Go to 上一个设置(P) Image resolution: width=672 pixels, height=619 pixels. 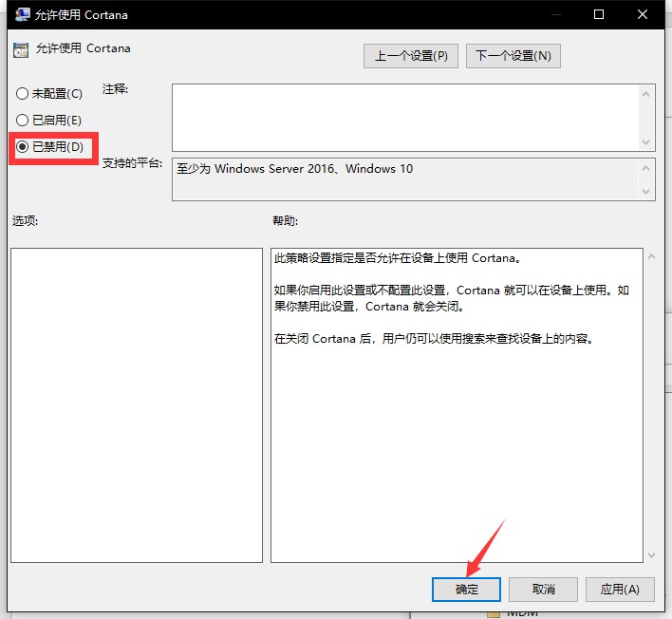click(x=410, y=56)
